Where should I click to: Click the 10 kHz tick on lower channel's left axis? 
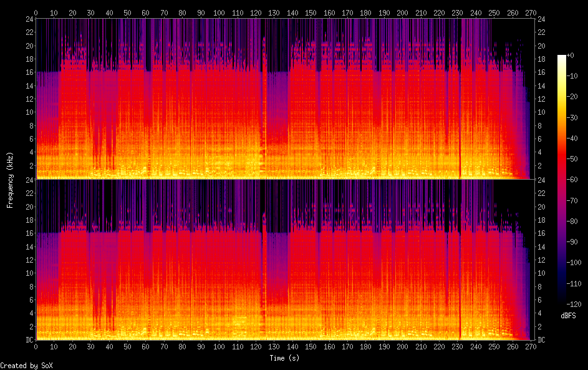[28, 273]
